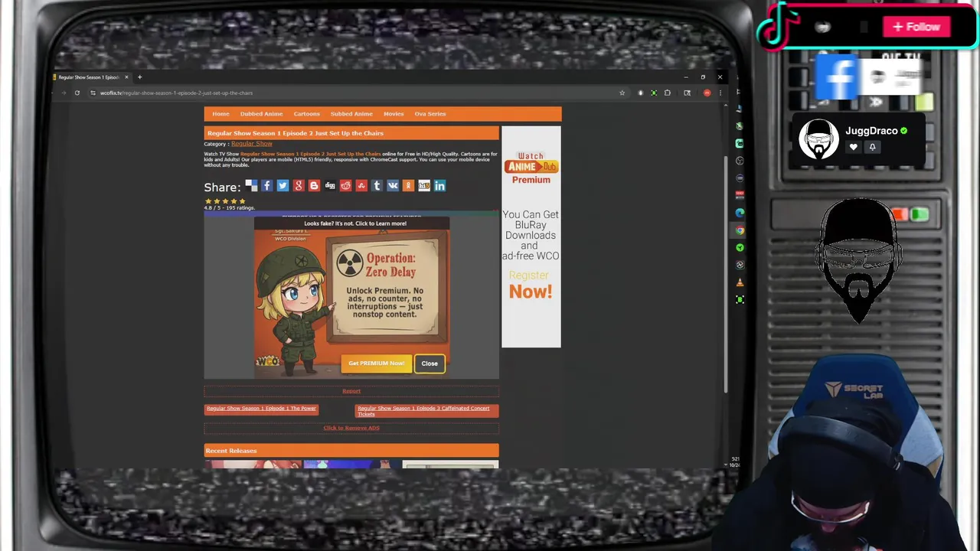
Task: Open red Chrome profile avatar
Action: (707, 93)
